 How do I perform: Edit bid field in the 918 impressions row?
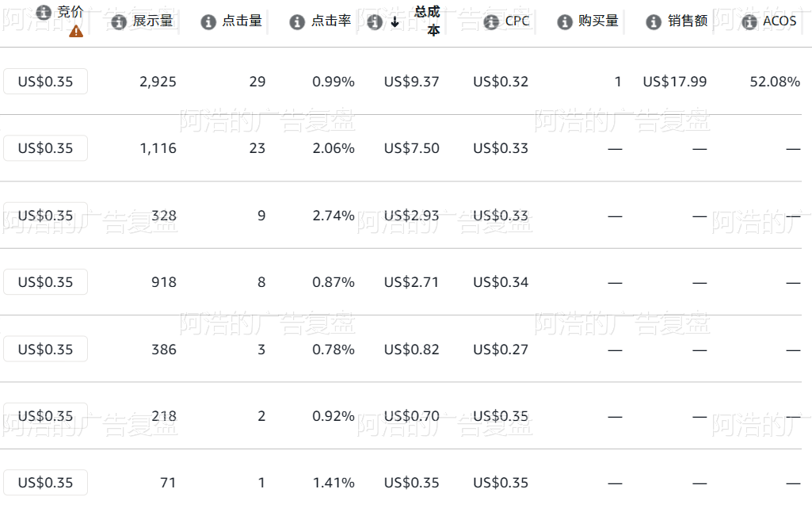46,282
